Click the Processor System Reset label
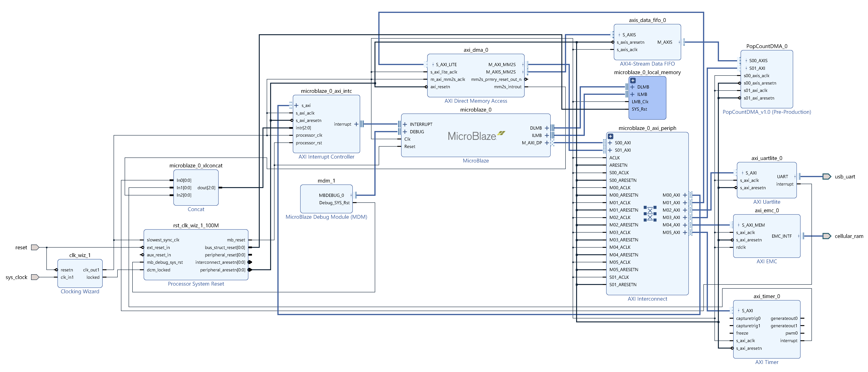Image resolution: width=868 pixels, height=372 pixels. click(196, 284)
